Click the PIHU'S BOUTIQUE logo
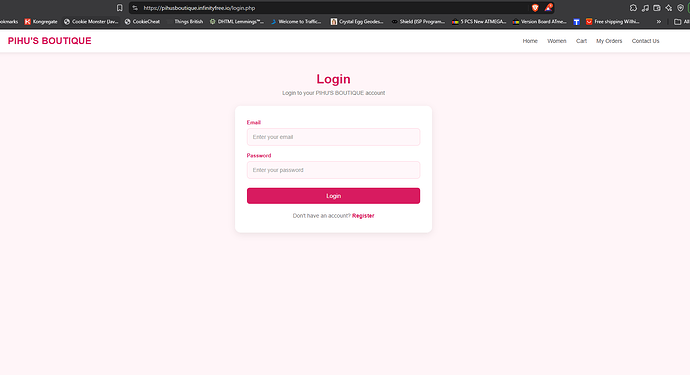 50,41
